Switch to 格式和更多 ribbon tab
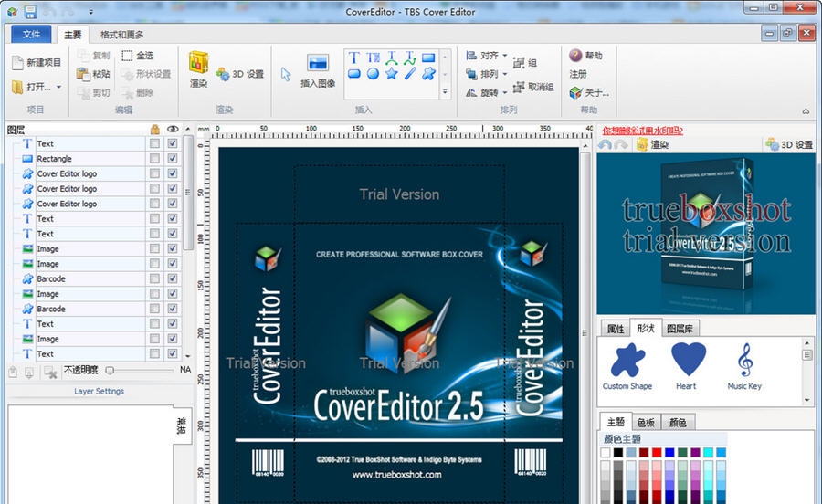This screenshot has width=822, height=504. (x=122, y=35)
